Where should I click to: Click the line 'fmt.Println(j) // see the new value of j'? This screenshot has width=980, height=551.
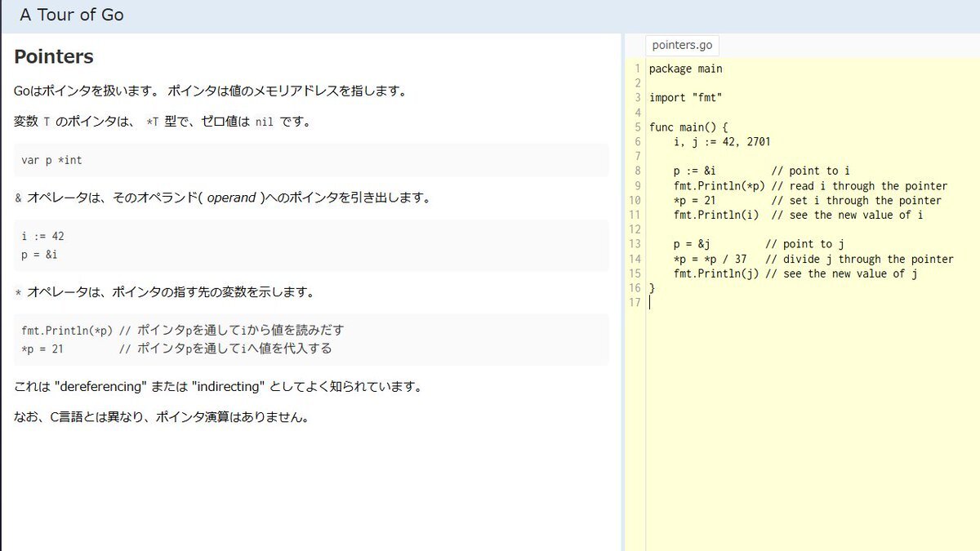[x=795, y=273]
